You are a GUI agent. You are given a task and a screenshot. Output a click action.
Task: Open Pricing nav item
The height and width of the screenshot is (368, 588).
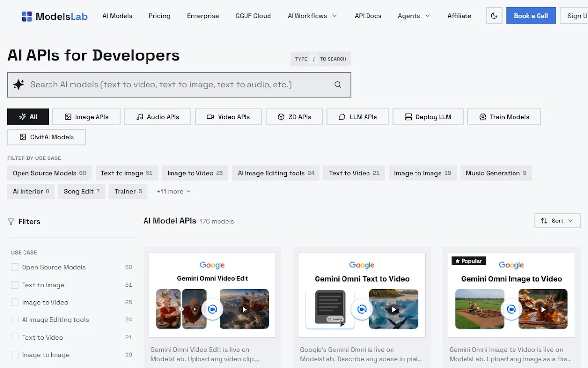click(x=159, y=16)
